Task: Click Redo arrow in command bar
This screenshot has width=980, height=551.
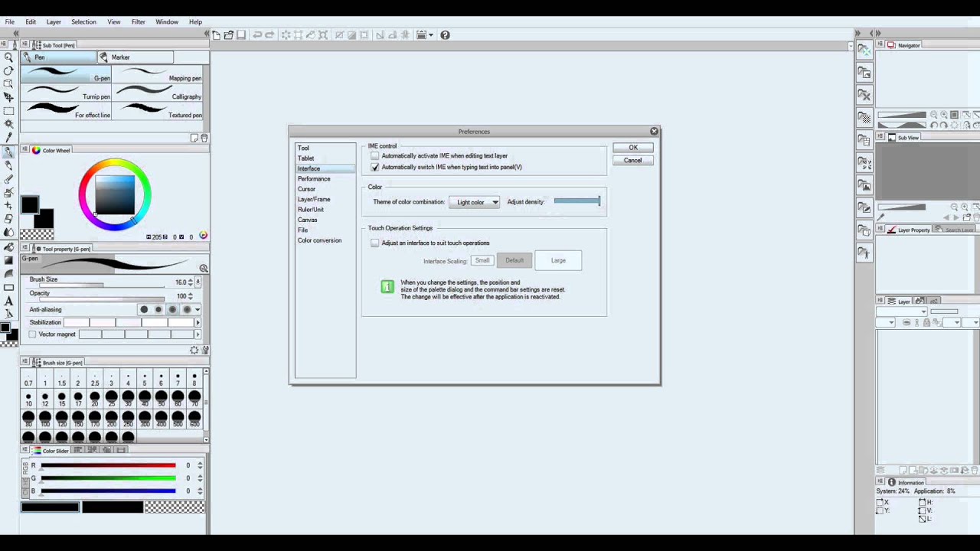Action: 269,35
